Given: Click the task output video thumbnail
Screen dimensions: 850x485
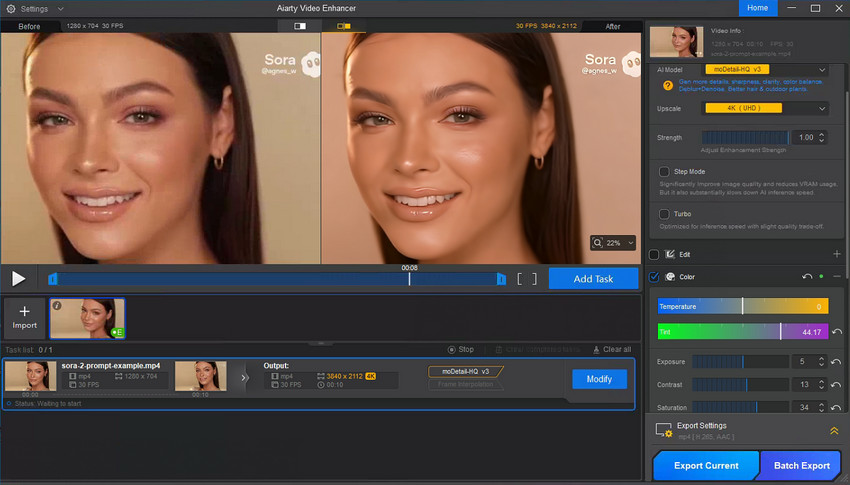Looking at the screenshot, I should [x=201, y=376].
